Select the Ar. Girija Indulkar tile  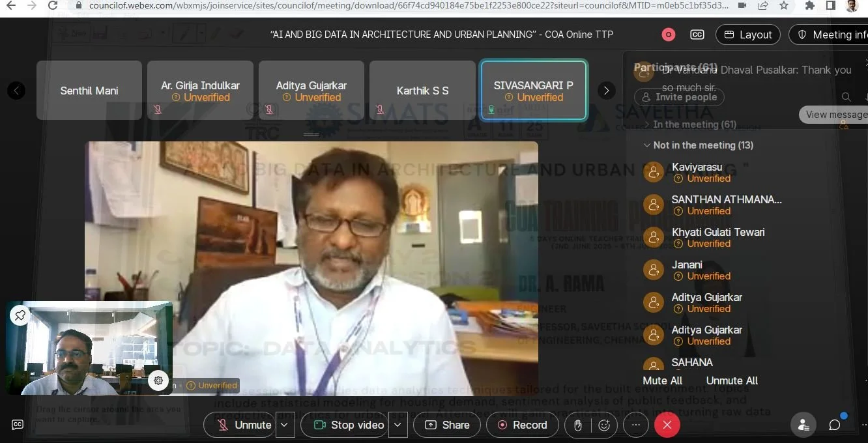(x=200, y=91)
